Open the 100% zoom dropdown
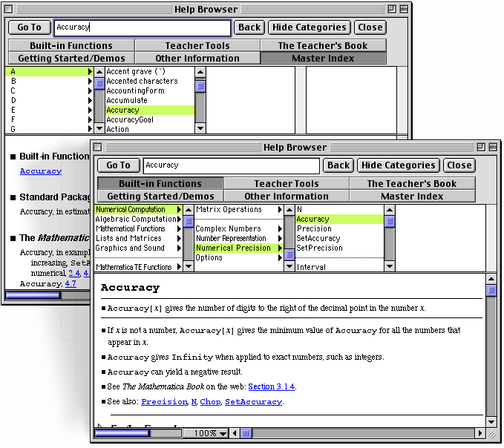 coord(206,433)
